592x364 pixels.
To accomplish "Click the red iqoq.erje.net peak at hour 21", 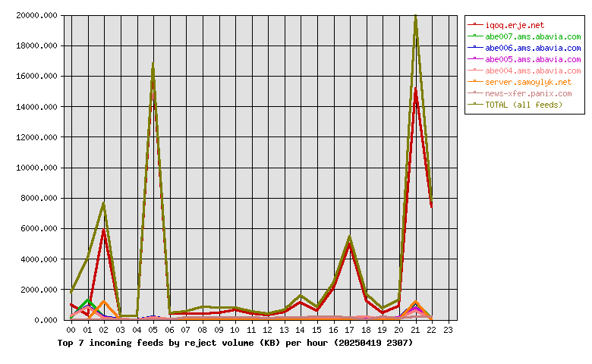I will coord(415,90).
